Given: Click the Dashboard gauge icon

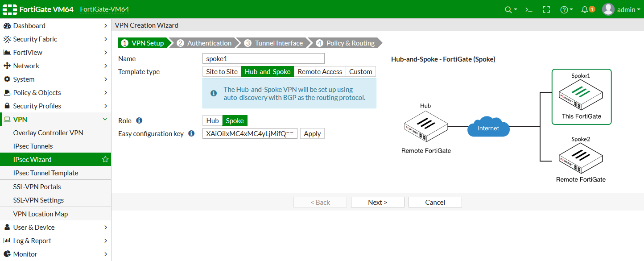Looking at the screenshot, I should (x=7, y=26).
